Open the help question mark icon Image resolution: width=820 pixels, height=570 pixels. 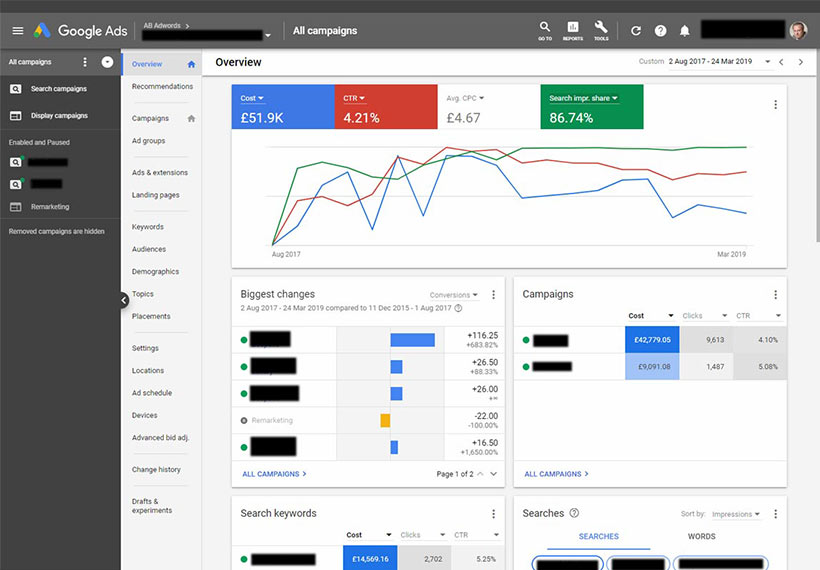pos(660,31)
